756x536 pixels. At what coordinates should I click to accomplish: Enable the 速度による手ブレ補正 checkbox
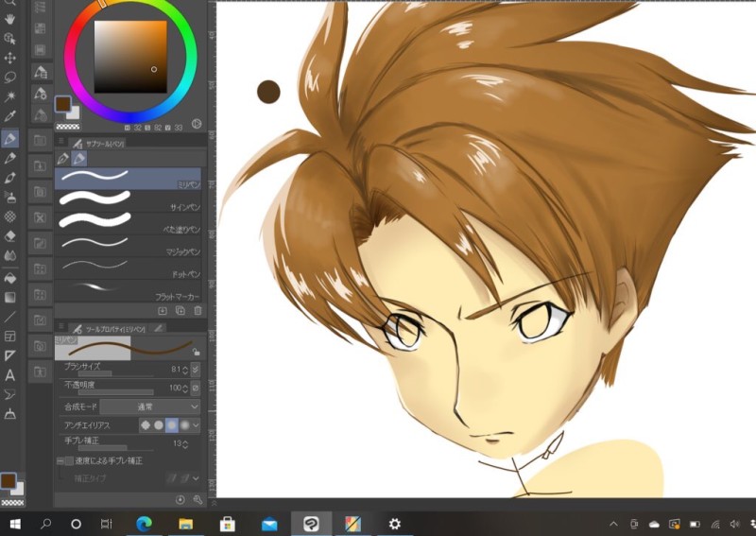(69, 461)
